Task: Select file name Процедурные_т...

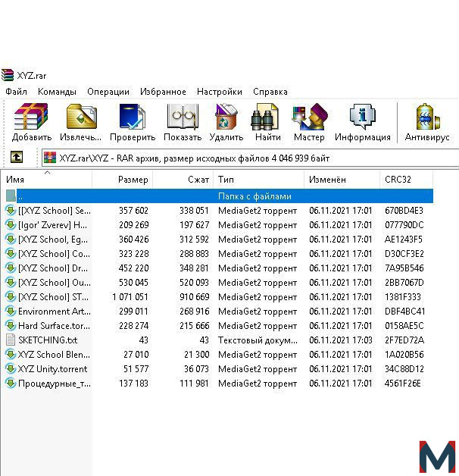Action: (x=55, y=384)
